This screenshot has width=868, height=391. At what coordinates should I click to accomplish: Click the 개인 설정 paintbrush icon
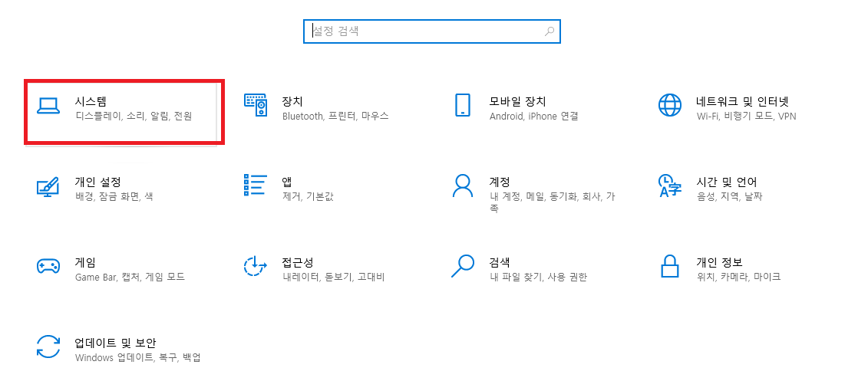pyautogui.click(x=48, y=186)
